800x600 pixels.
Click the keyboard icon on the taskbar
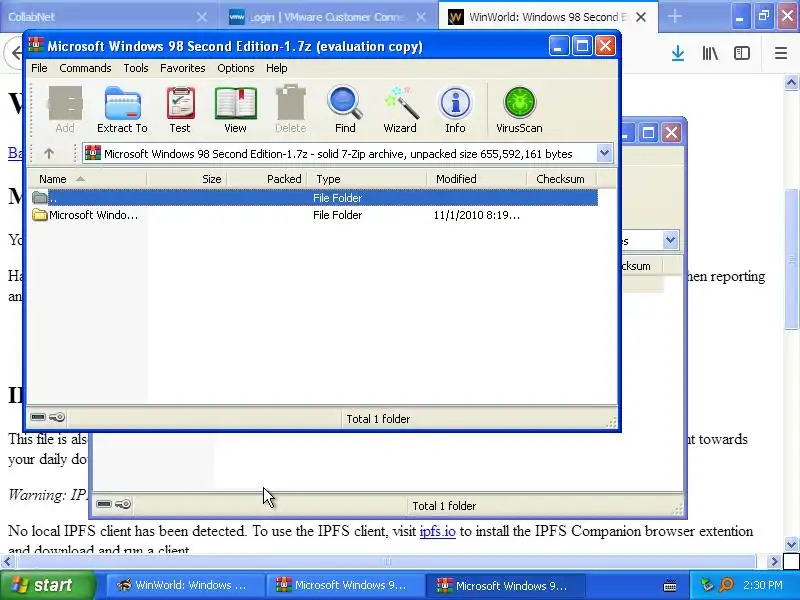coord(670,586)
